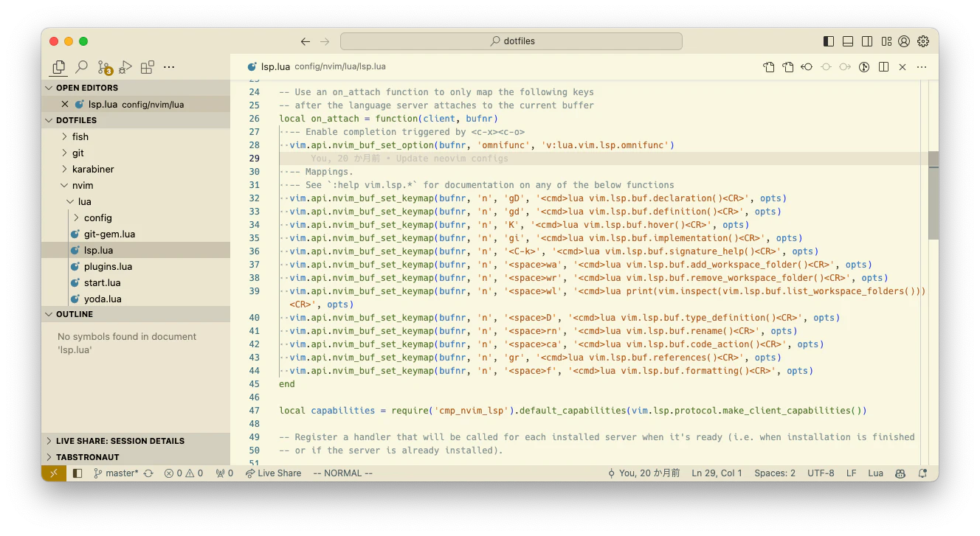This screenshot has height=536, width=980.
Task: Open git-gem.lua in file tree
Action: coord(136,234)
